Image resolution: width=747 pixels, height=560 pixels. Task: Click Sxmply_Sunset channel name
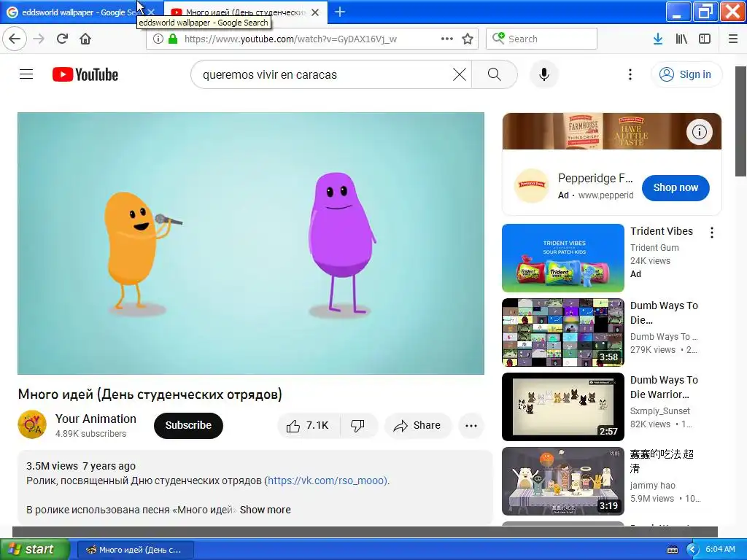click(x=659, y=411)
